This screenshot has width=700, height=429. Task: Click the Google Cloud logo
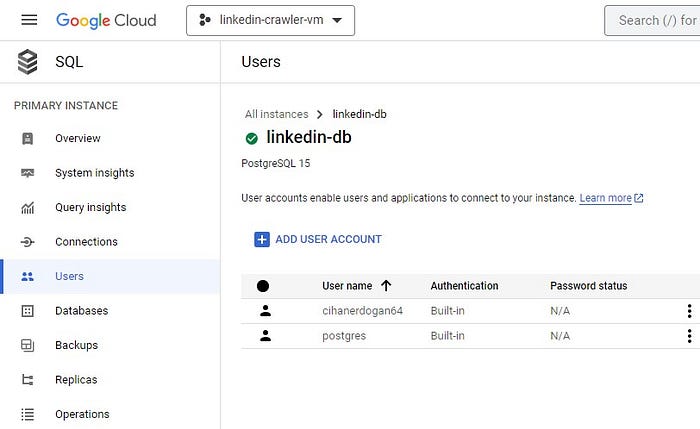[106, 21]
